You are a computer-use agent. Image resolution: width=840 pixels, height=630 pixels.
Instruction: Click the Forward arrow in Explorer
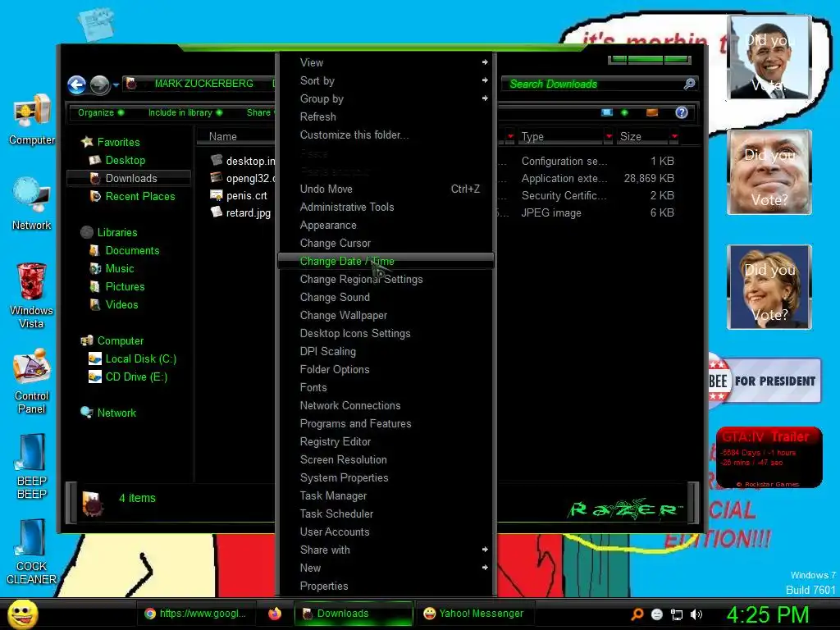99,84
